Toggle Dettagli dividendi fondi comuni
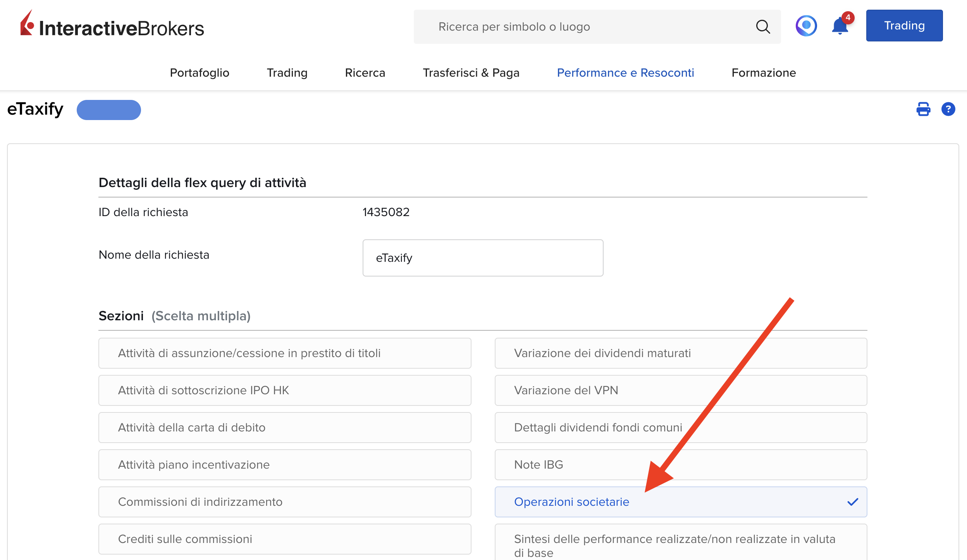 click(x=681, y=428)
